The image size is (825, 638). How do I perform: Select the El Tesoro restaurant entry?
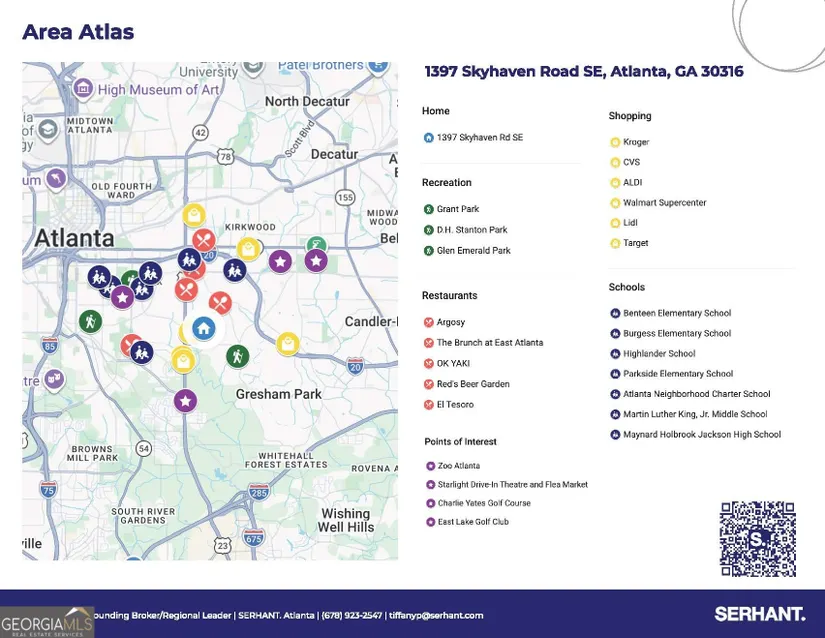click(x=448, y=404)
